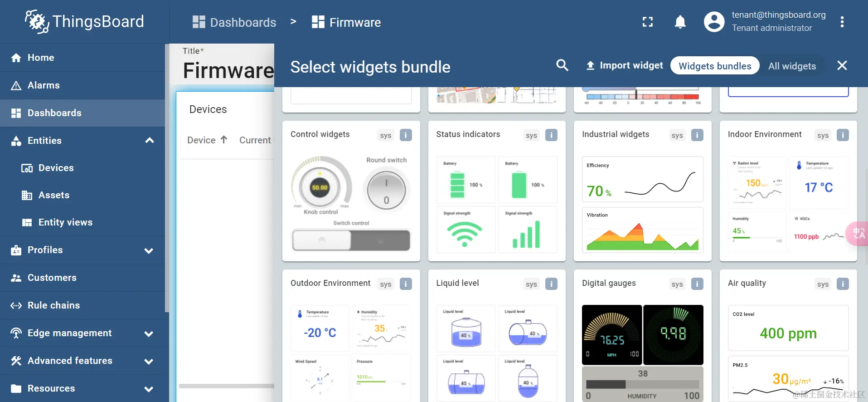
Task: Show info for Outdoor Environment bundle
Action: click(x=406, y=284)
